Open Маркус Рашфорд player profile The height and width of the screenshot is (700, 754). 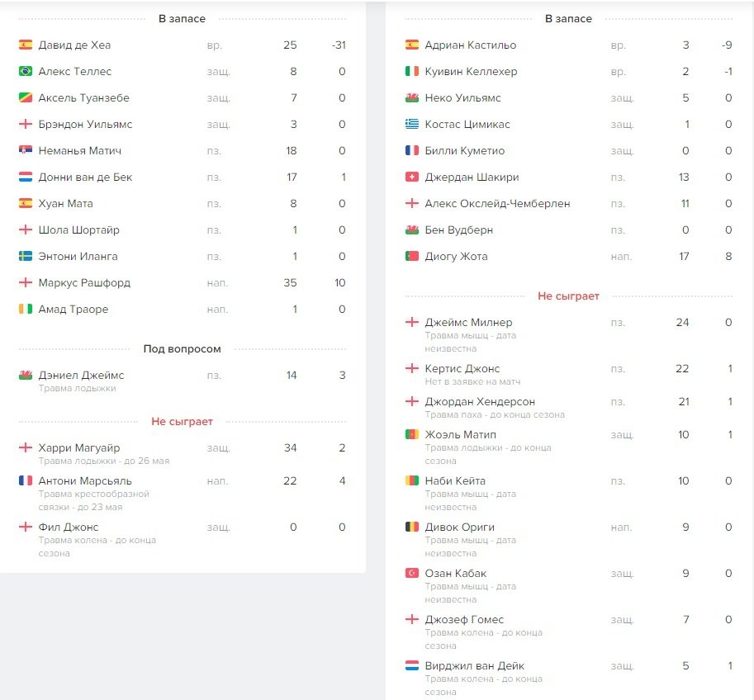(x=84, y=283)
